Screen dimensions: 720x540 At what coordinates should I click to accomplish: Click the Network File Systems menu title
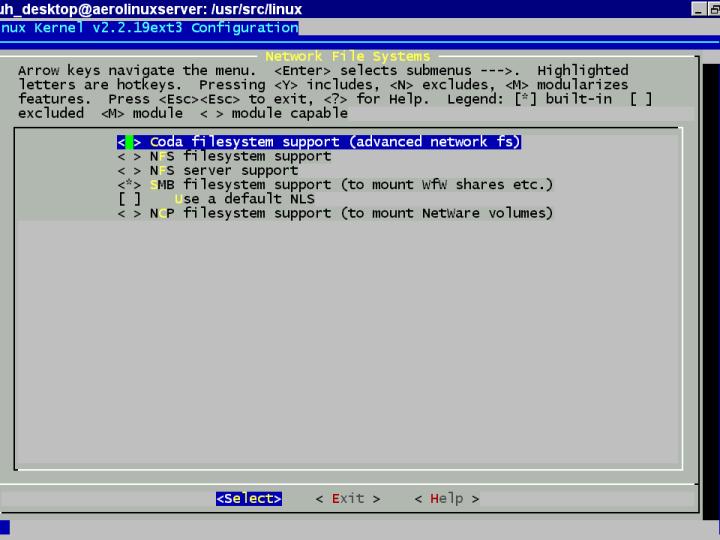(348, 56)
